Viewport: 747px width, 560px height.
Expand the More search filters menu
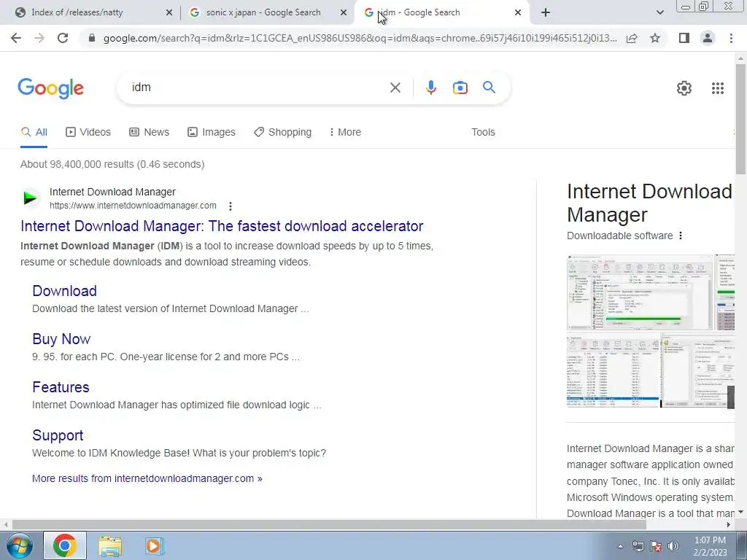pos(345,132)
